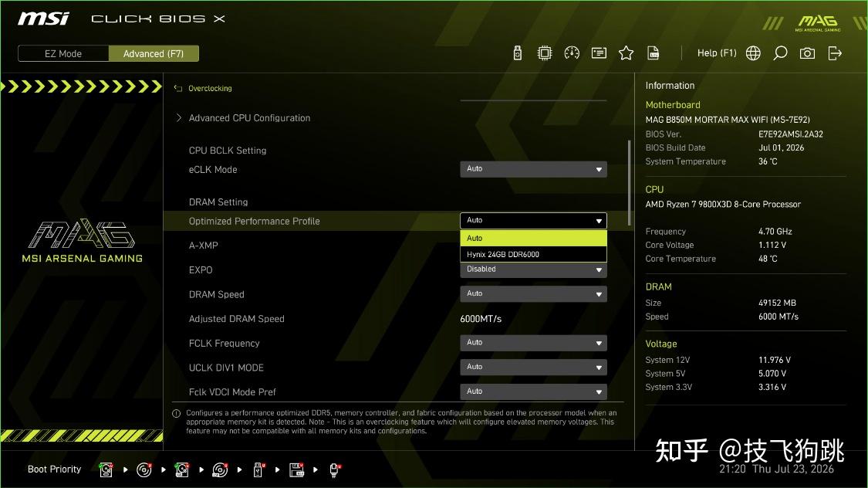Click the CPU BCLK Setting heading

point(228,150)
